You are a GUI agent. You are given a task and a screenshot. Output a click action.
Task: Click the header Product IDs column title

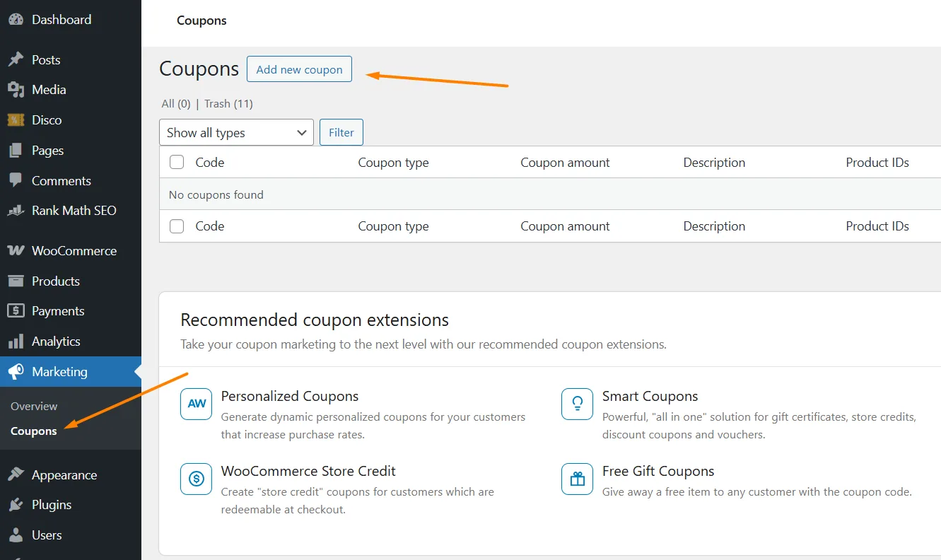click(877, 163)
